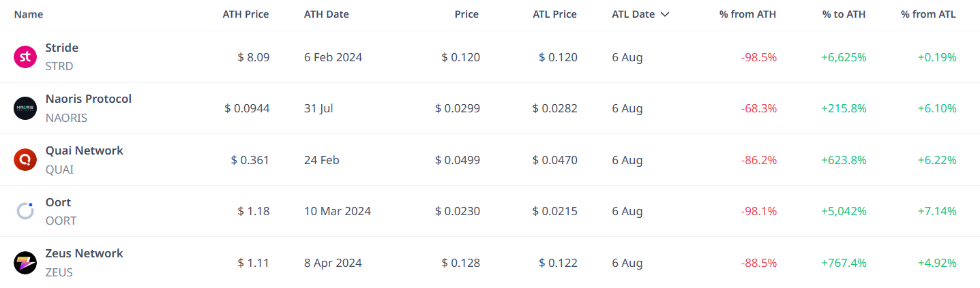The height and width of the screenshot is (288, 980).
Task: Open the Naoris Protocol coin link
Action: click(x=88, y=99)
